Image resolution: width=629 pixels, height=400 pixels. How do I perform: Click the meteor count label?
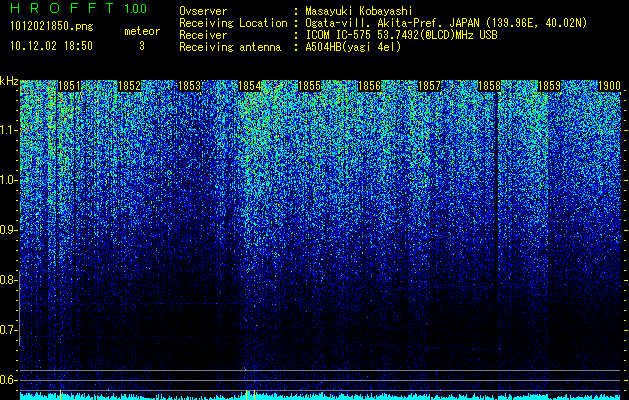(142, 31)
